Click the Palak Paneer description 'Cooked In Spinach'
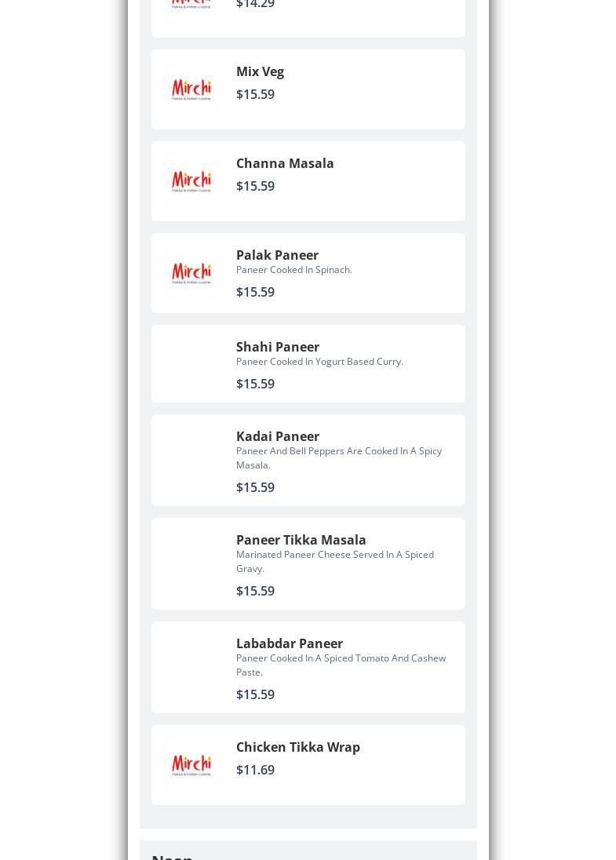This screenshot has width=616, height=860. (293, 269)
